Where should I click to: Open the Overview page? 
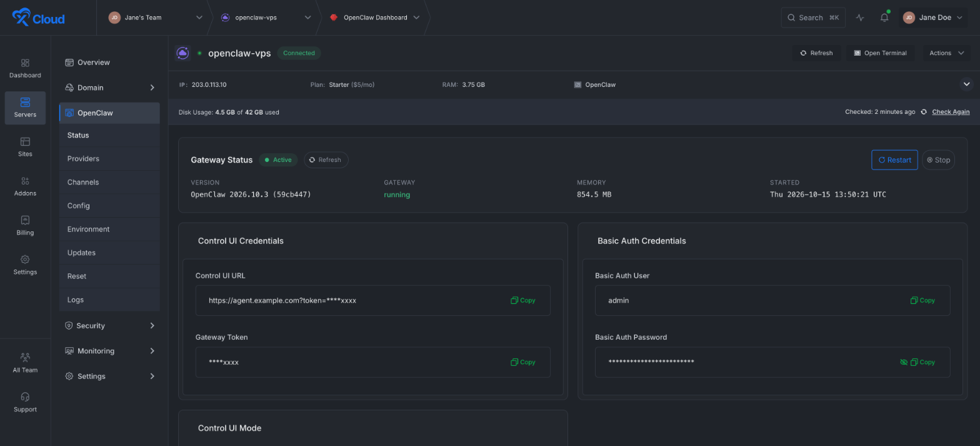109,63
